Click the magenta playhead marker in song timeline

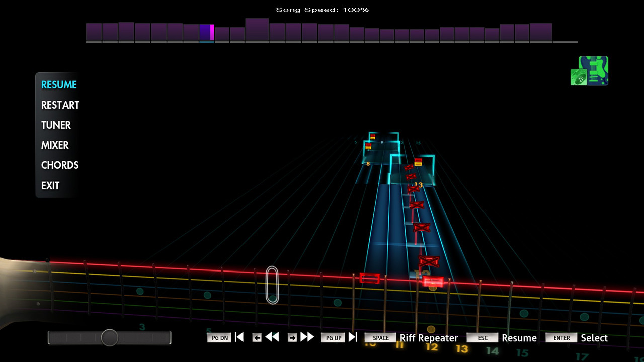[212, 32]
